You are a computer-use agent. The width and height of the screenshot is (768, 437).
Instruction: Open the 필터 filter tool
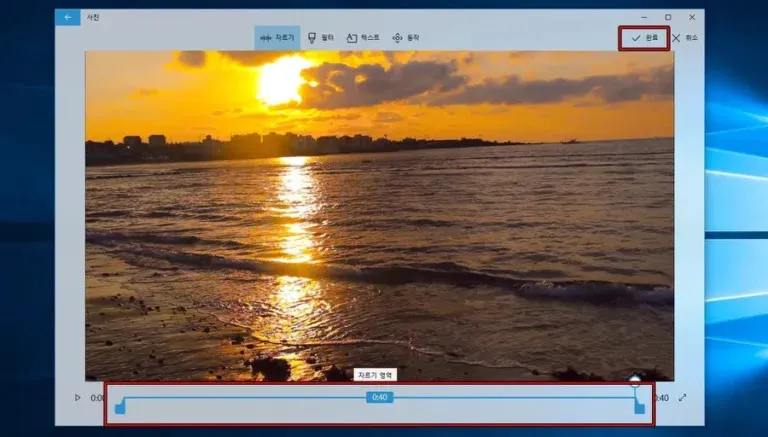(321, 38)
